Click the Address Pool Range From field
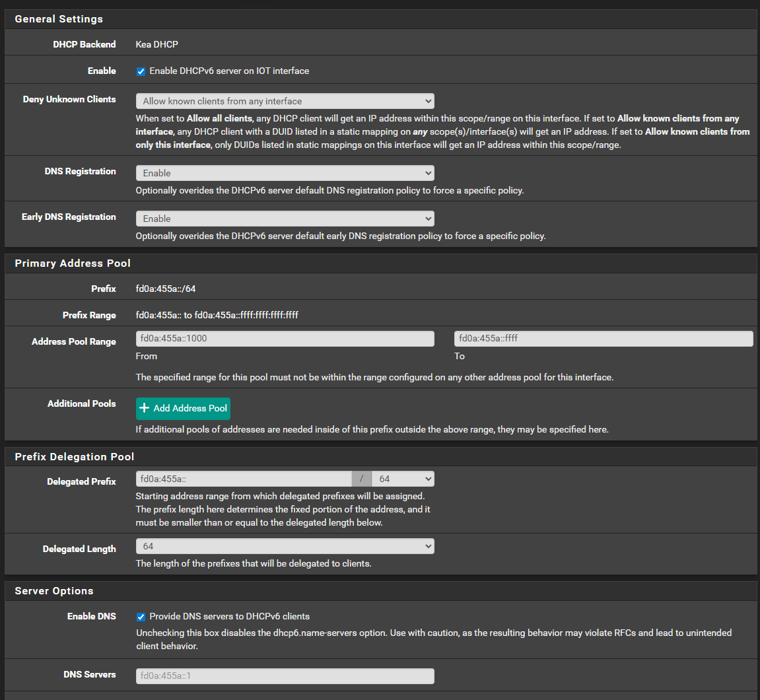Screen dimensions: 760x700 click(285, 339)
